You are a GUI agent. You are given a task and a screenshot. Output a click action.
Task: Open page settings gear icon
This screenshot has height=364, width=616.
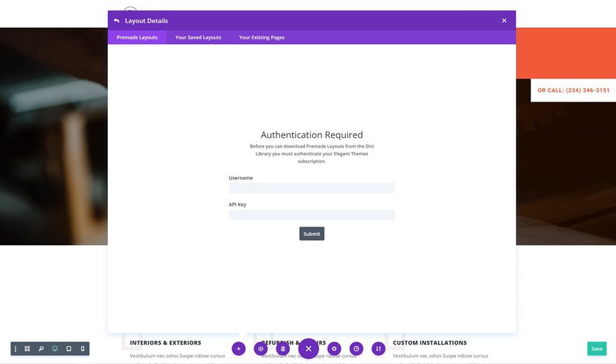tap(334, 349)
